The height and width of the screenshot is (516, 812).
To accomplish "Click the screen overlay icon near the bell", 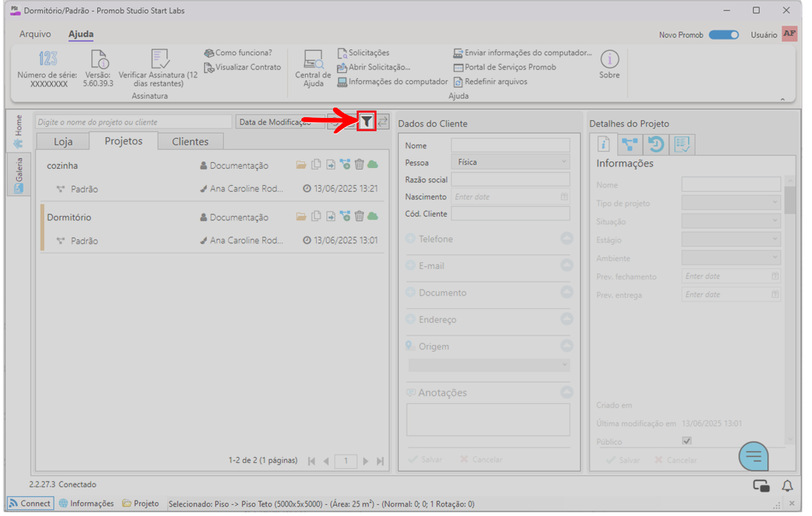I will point(760,486).
